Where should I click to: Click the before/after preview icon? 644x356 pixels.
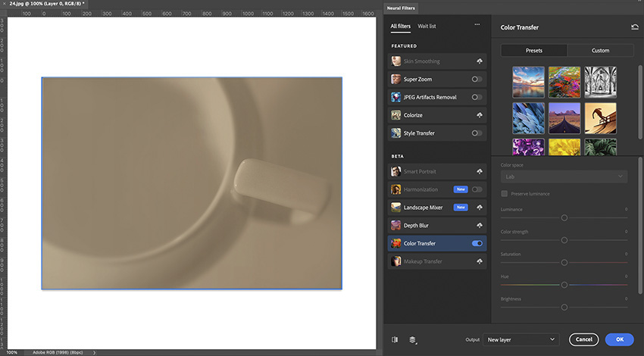coord(395,340)
